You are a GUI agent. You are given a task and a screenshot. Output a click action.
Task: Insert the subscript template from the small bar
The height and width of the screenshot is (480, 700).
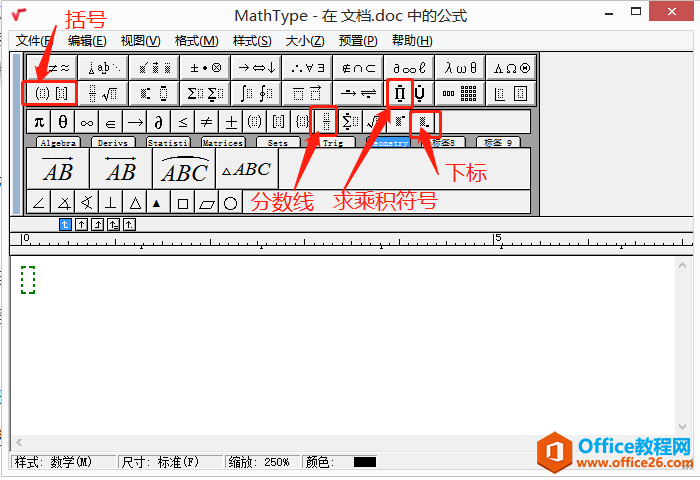click(423, 121)
